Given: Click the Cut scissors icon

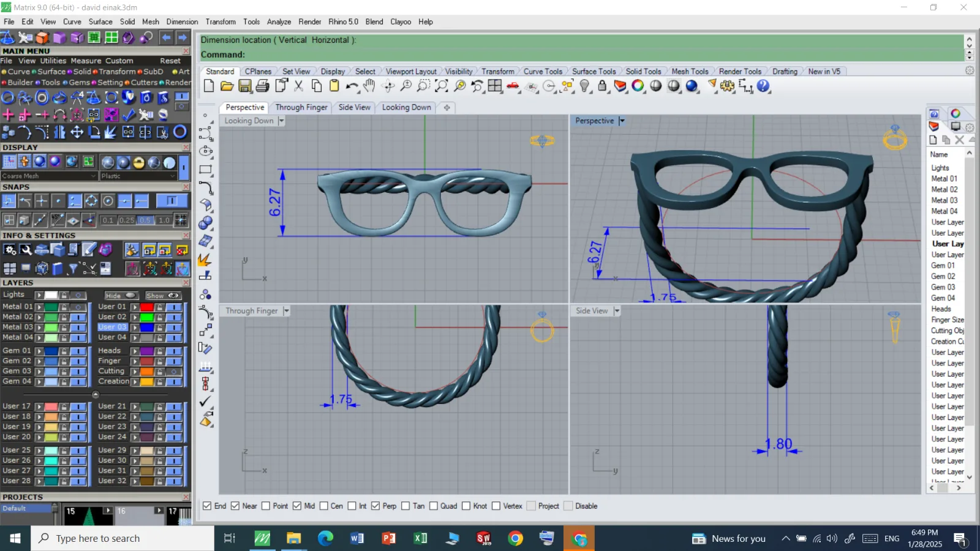Looking at the screenshot, I should pos(299,86).
